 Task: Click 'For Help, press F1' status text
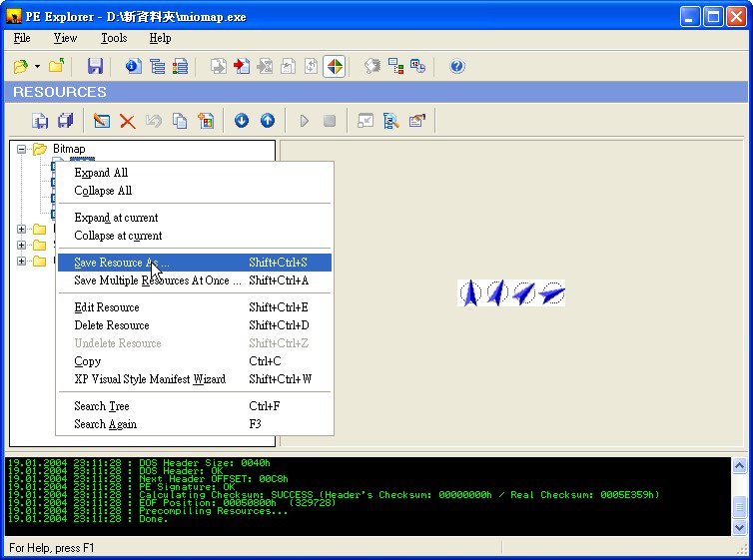click(52, 548)
